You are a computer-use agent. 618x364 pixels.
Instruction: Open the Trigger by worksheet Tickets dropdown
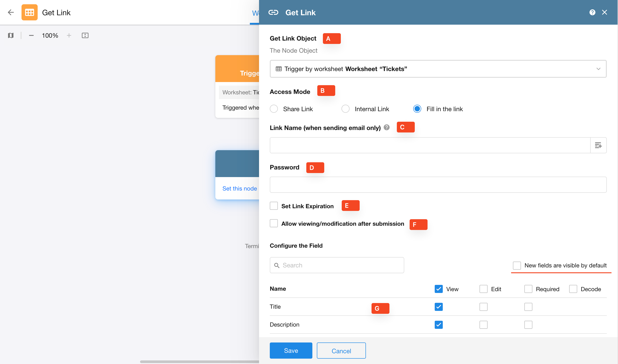(438, 69)
